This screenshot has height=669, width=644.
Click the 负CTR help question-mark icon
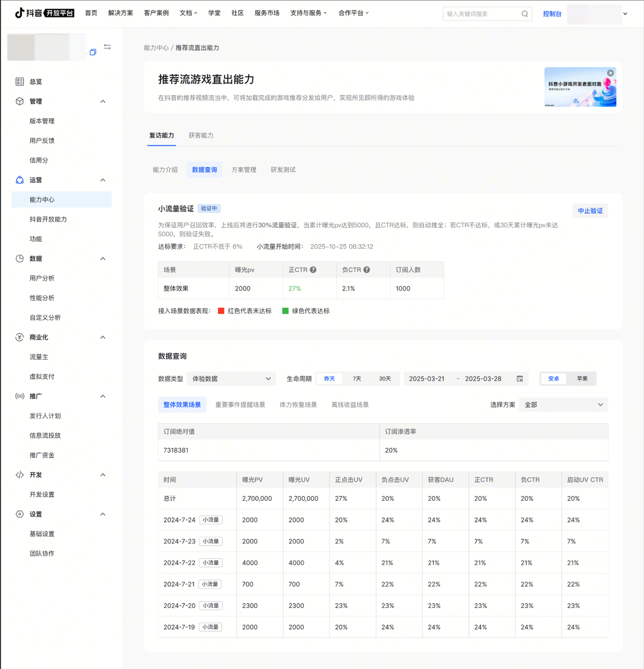(366, 270)
